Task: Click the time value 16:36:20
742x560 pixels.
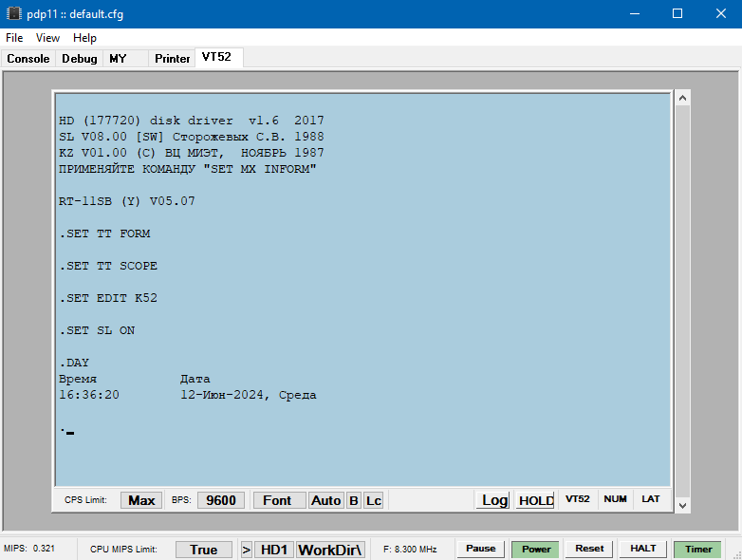Action: [89, 395]
